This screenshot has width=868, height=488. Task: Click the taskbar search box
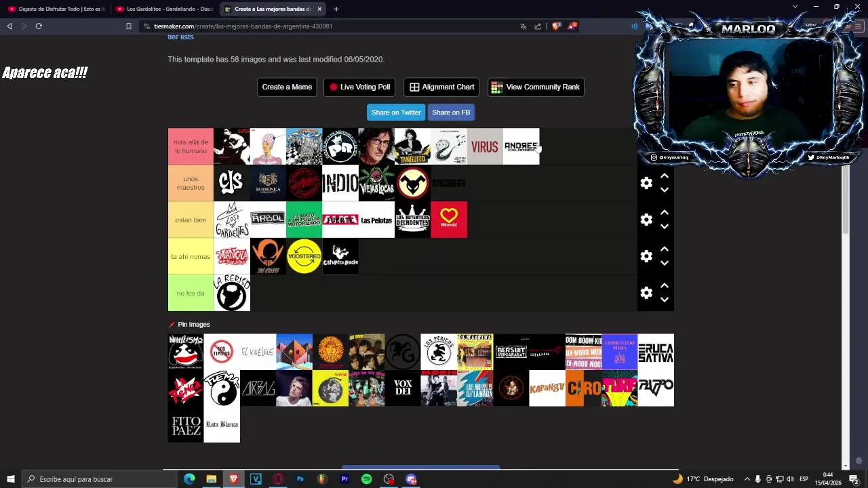coord(100,479)
